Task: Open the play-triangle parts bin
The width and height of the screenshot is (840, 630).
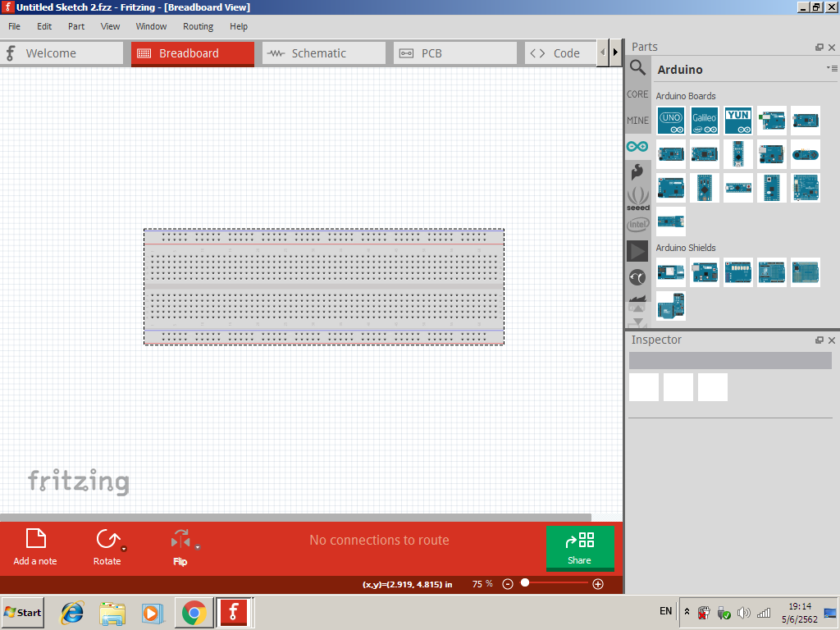Action: pos(637,251)
